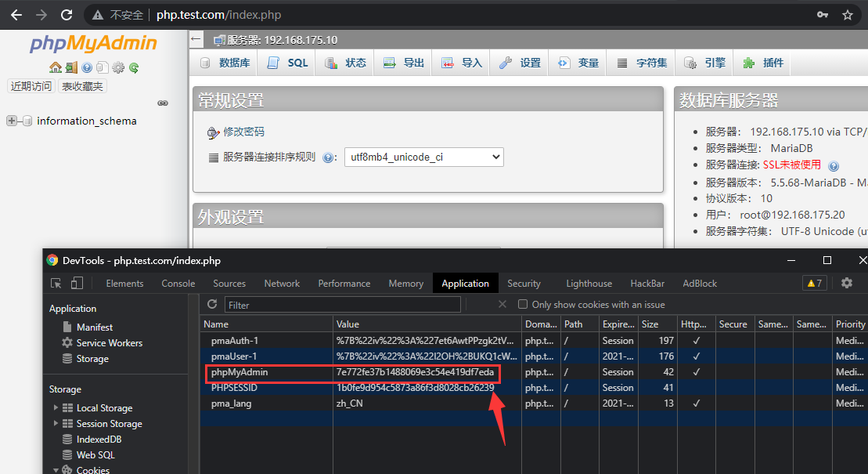The image size is (868, 474).
Task: Expand Local Storage in DevTools sidebar
Action: click(56, 407)
